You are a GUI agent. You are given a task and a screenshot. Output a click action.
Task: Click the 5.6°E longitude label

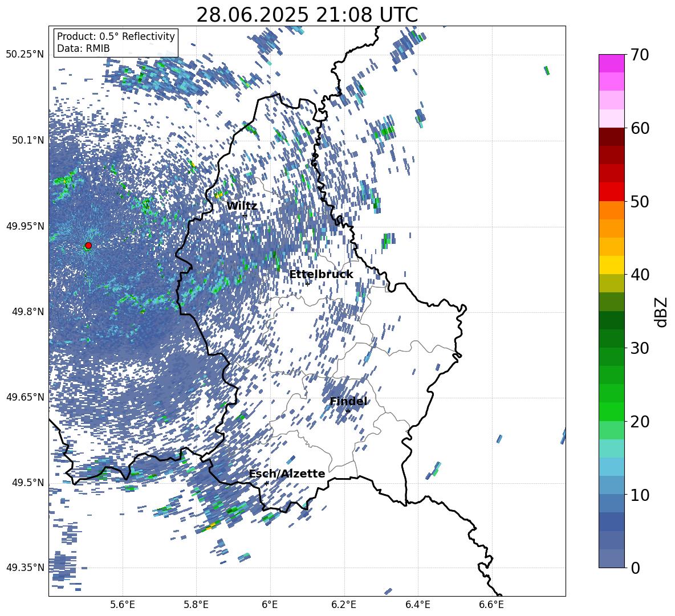[123, 605]
